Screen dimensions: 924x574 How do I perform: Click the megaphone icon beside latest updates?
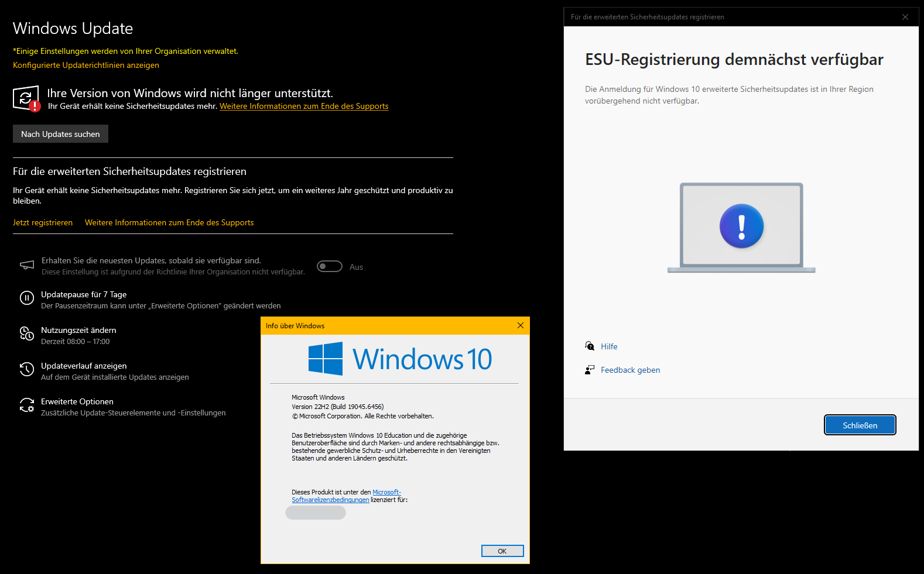pyautogui.click(x=27, y=265)
